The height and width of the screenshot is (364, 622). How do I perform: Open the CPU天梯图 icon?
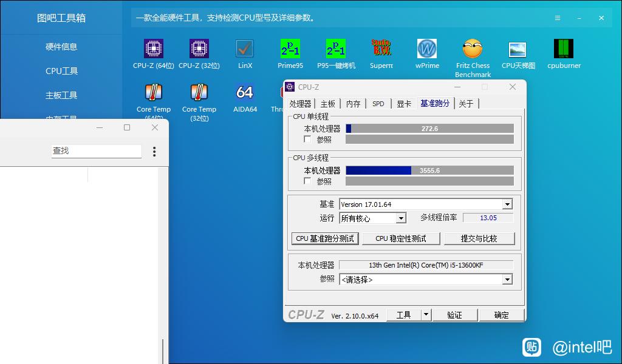click(518, 49)
